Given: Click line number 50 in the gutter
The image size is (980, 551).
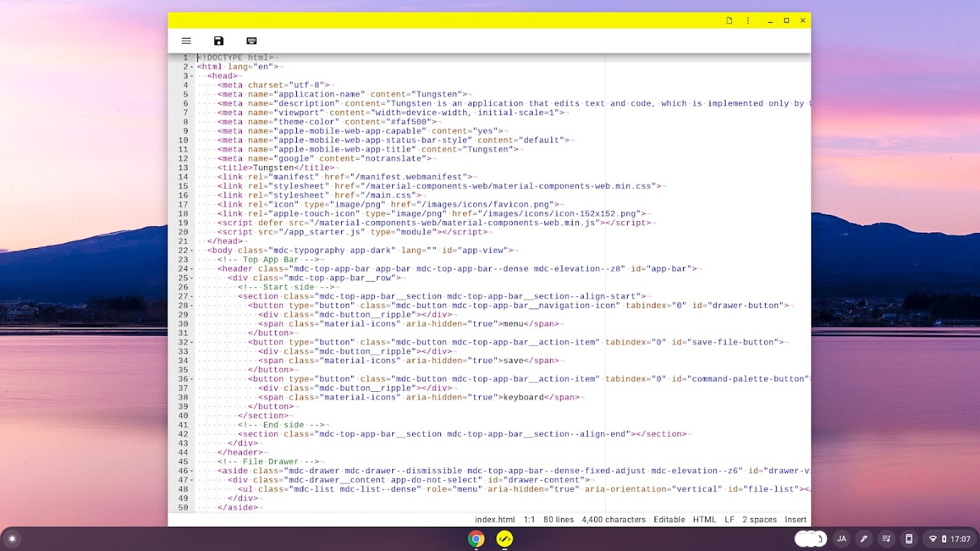Looking at the screenshot, I should coord(183,508).
